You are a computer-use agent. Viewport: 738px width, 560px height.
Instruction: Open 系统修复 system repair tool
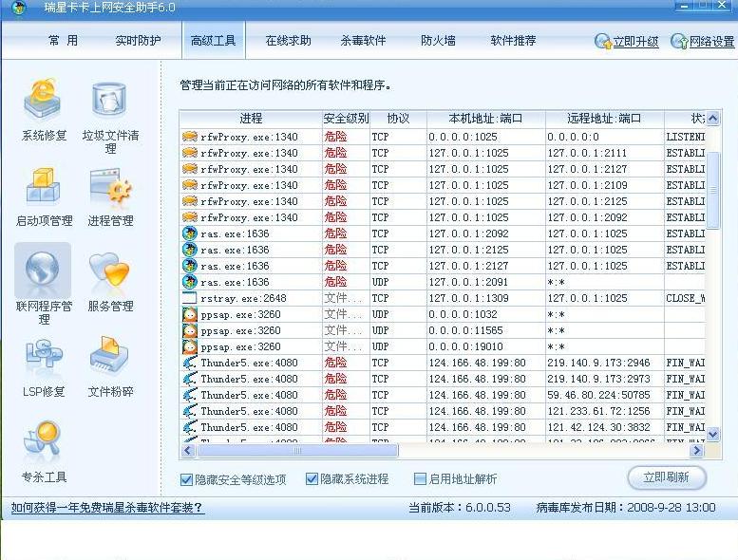(43, 109)
